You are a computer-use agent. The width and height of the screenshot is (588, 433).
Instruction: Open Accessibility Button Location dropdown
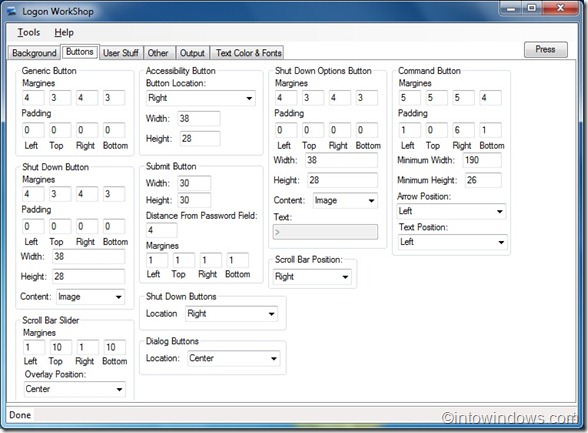click(x=201, y=98)
